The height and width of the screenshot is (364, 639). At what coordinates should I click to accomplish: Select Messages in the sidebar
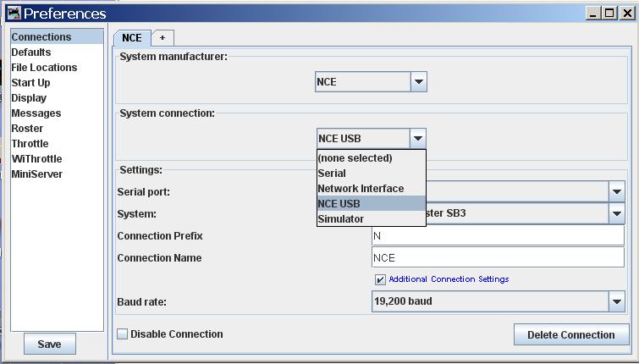pyautogui.click(x=57, y=113)
